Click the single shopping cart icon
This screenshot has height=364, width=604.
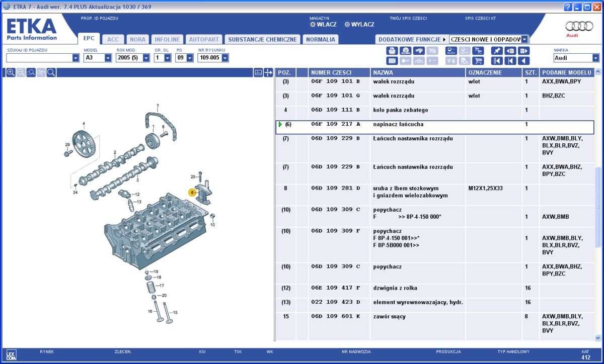[478, 61]
